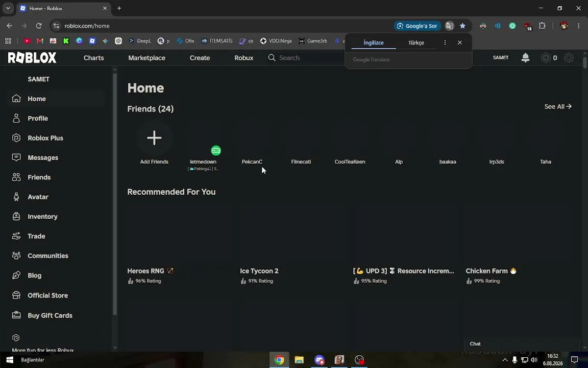Click the Messages sidebar icon

tap(16, 157)
